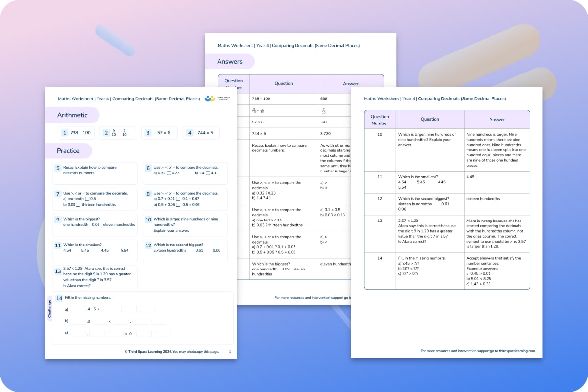This screenshot has height=392, width=588.
Task: Click answer '3,720' in the Answers table
Action: [x=325, y=133]
